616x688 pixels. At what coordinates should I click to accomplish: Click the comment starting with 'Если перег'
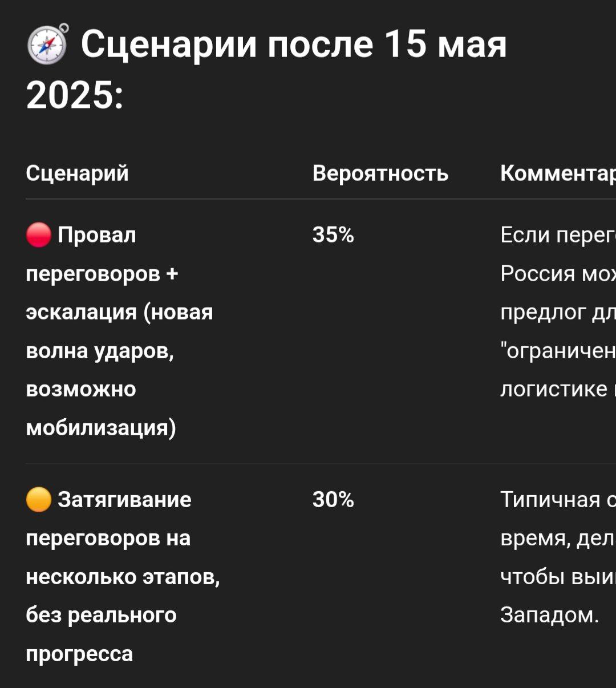tap(558, 312)
